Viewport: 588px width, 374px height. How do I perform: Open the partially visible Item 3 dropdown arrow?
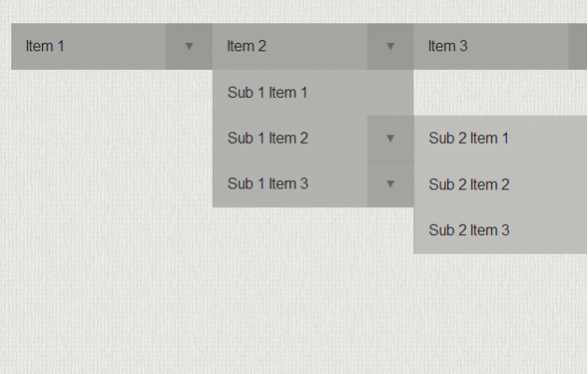[x=579, y=46]
